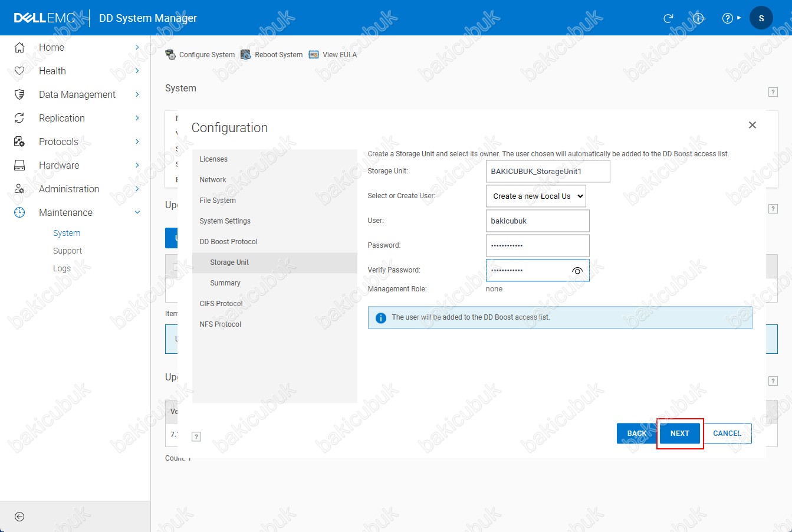Click the Management Role value none

point(494,289)
